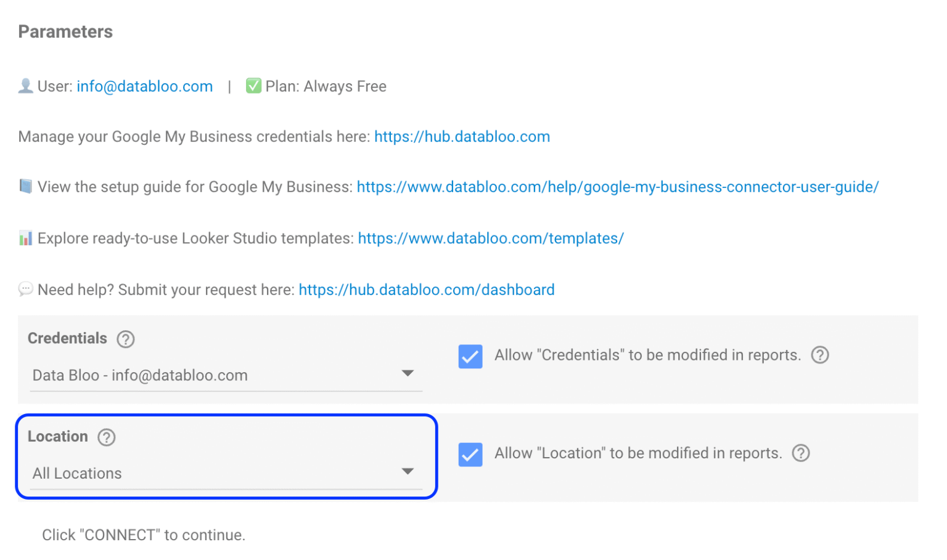Click the help icon beside Credentials label
This screenshot has width=947, height=560.
tap(126, 339)
